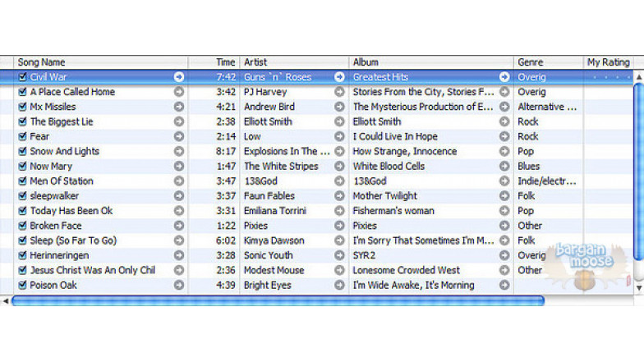Sort by Artist column header

coord(294,62)
